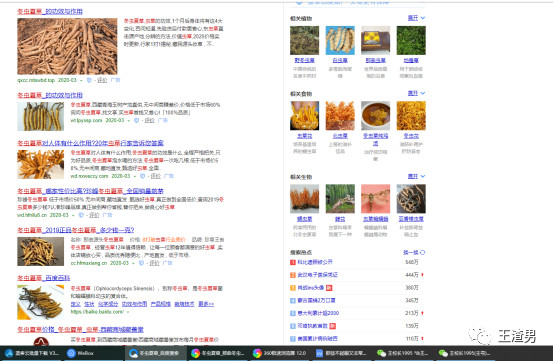
Task: Click the refresh icon beside 换一换
Action: point(423,253)
